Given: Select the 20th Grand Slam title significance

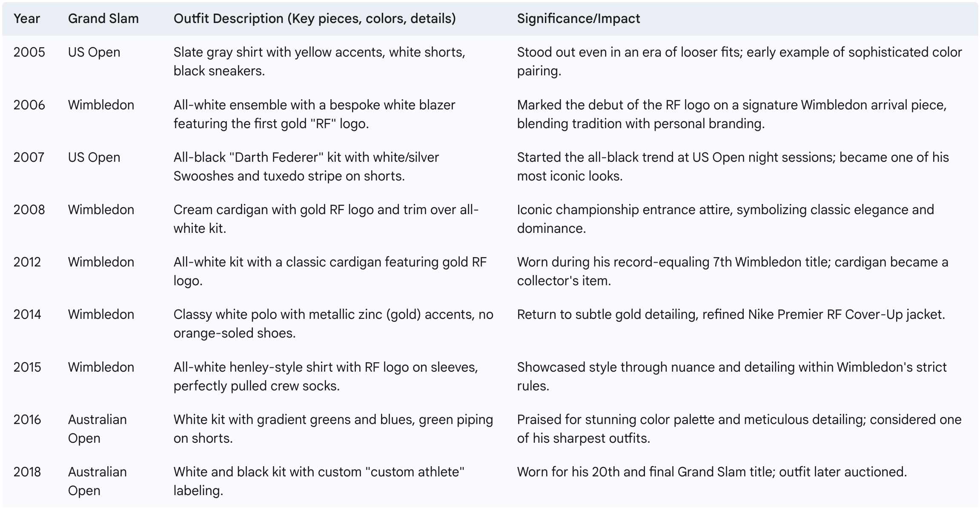Looking at the screenshot, I should [x=712, y=472].
